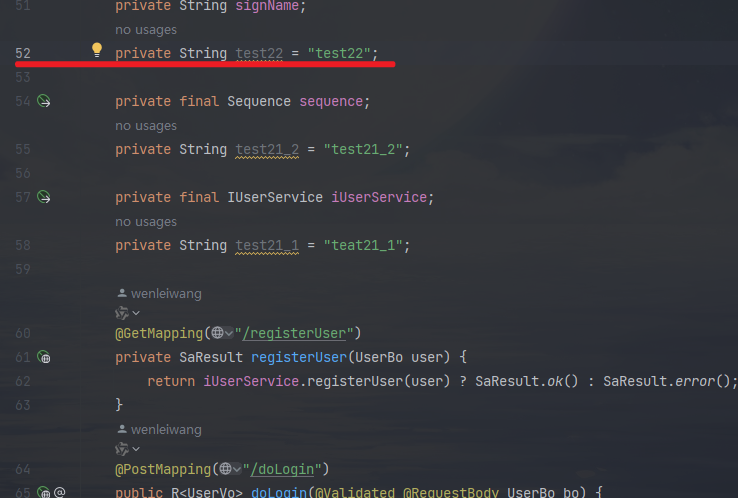Expand the AI actions chevron above PostMapping
Image resolution: width=738 pixels, height=498 pixels.
click(136, 449)
